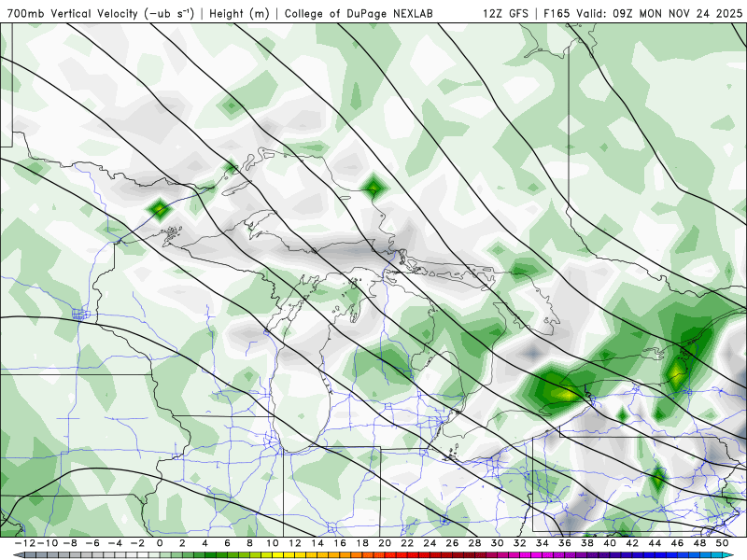
Task: Click the -4 legend value
Action: 114,543
